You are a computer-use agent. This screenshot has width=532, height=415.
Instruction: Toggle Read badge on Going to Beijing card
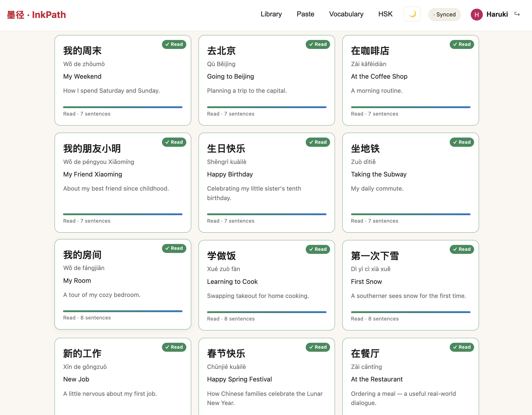318,44
